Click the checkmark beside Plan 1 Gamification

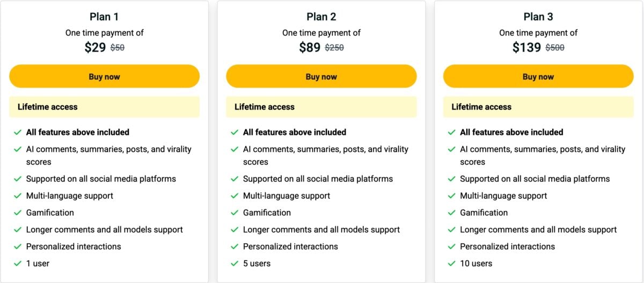coord(18,213)
